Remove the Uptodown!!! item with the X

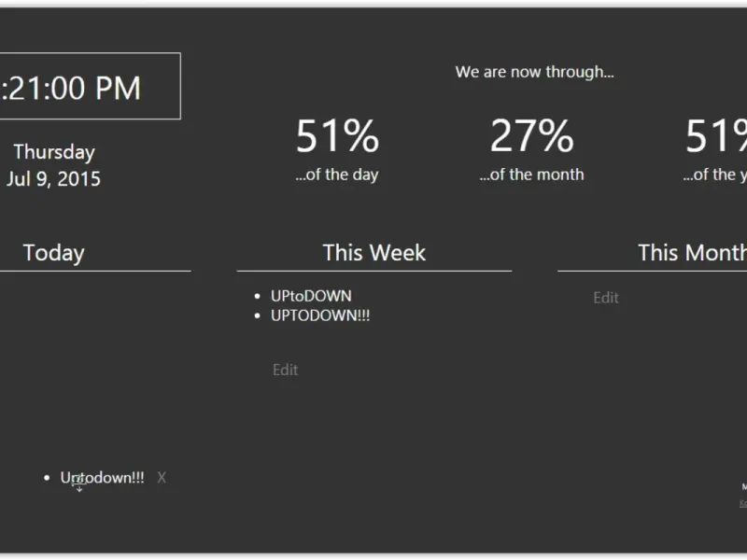(x=162, y=478)
